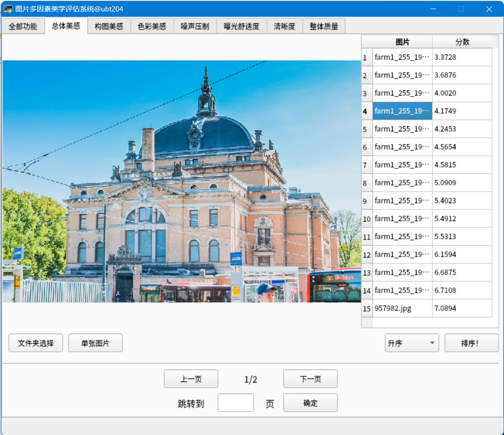The width and height of the screenshot is (504, 435).
Task: Select the 整体质量 tab
Action: coord(324,26)
